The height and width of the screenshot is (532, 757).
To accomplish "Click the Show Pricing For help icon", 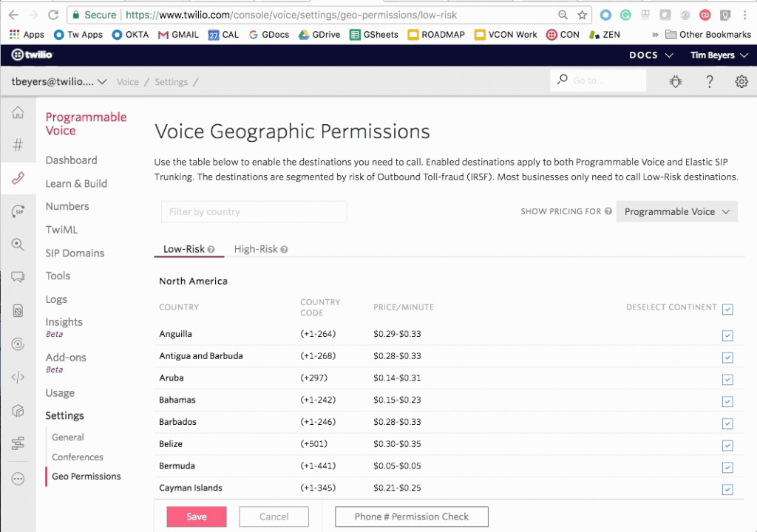I will coord(608,211).
